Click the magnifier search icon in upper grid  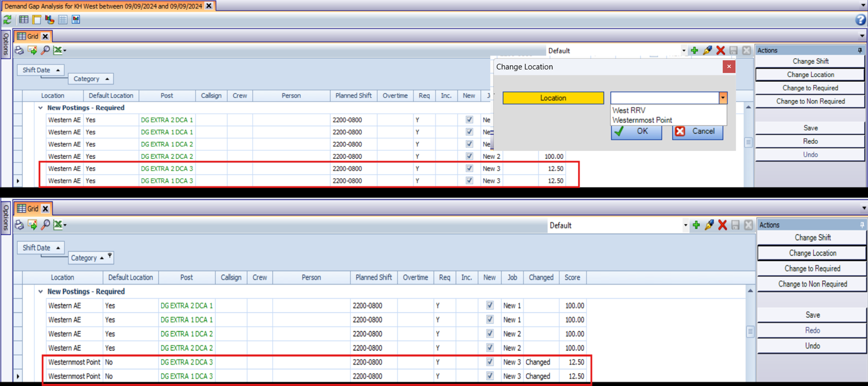tap(45, 50)
